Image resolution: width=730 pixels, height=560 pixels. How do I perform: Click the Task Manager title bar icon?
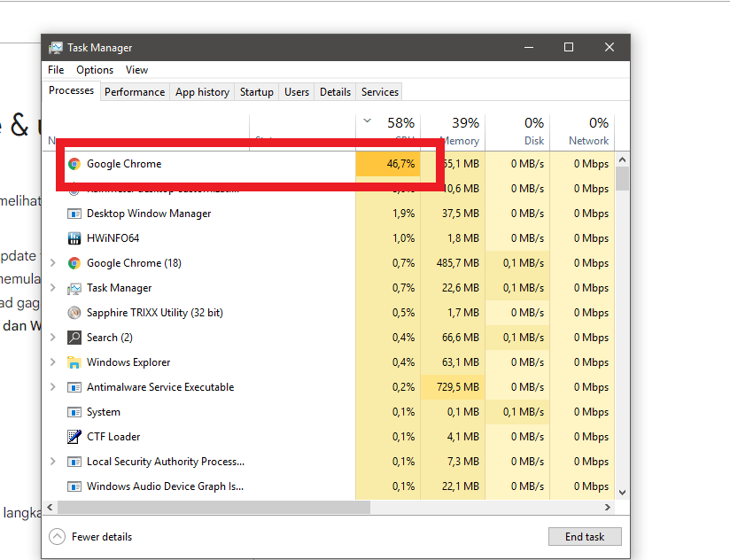click(x=57, y=47)
